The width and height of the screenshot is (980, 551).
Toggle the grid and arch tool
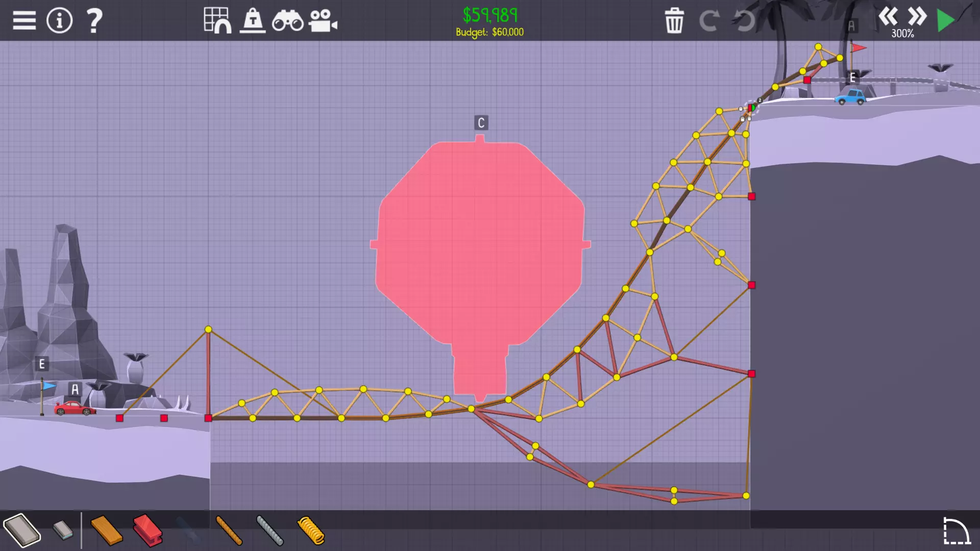pyautogui.click(x=217, y=21)
